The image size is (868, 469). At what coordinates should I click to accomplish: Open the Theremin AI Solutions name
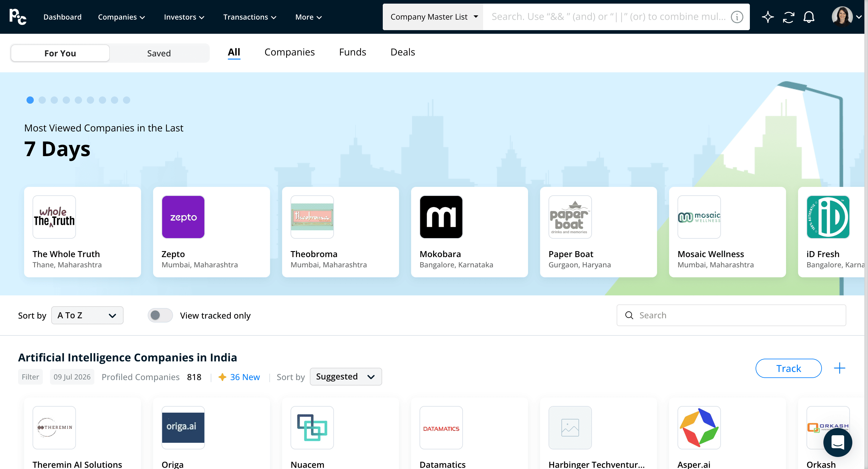[77, 464]
